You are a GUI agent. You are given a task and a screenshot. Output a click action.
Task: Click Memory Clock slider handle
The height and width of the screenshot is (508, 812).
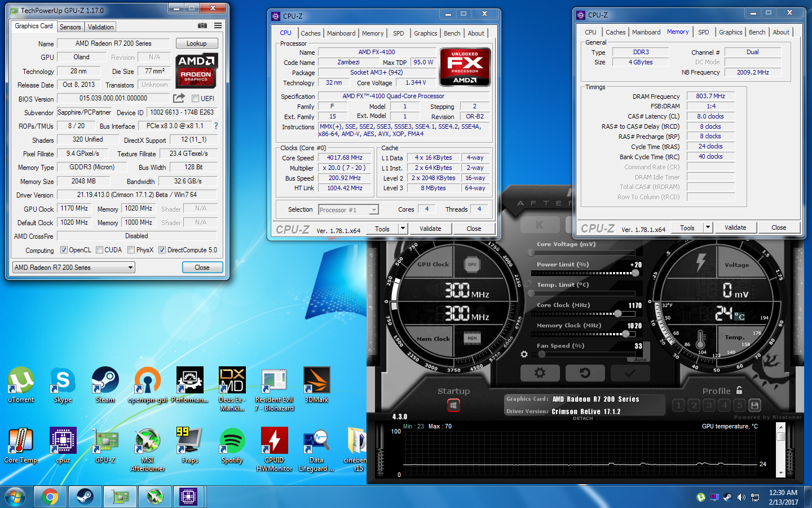(625, 334)
